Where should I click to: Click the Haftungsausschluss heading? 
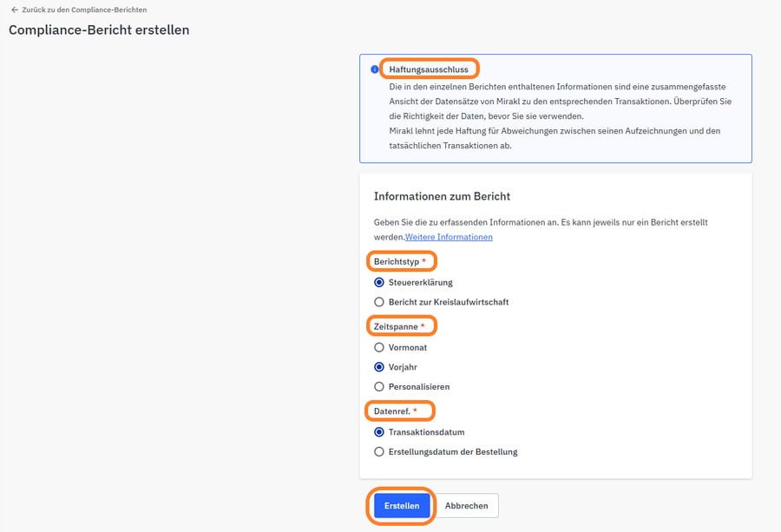click(x=429, y=68)
